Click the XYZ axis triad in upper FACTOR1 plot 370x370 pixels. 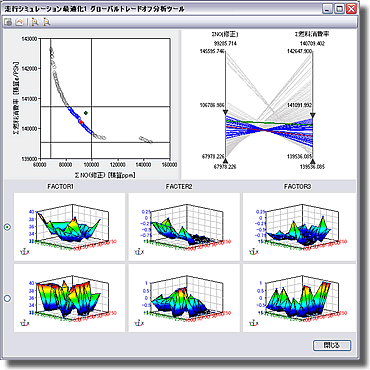25,252
